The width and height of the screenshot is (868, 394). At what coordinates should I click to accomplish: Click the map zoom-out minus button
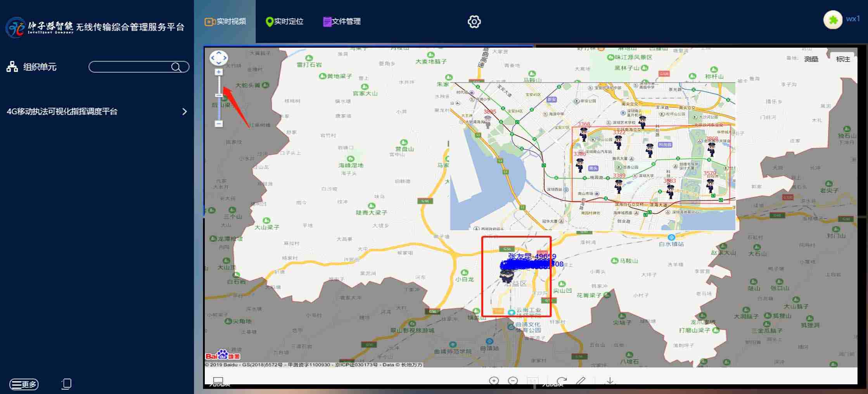click(x=219, y=124)
